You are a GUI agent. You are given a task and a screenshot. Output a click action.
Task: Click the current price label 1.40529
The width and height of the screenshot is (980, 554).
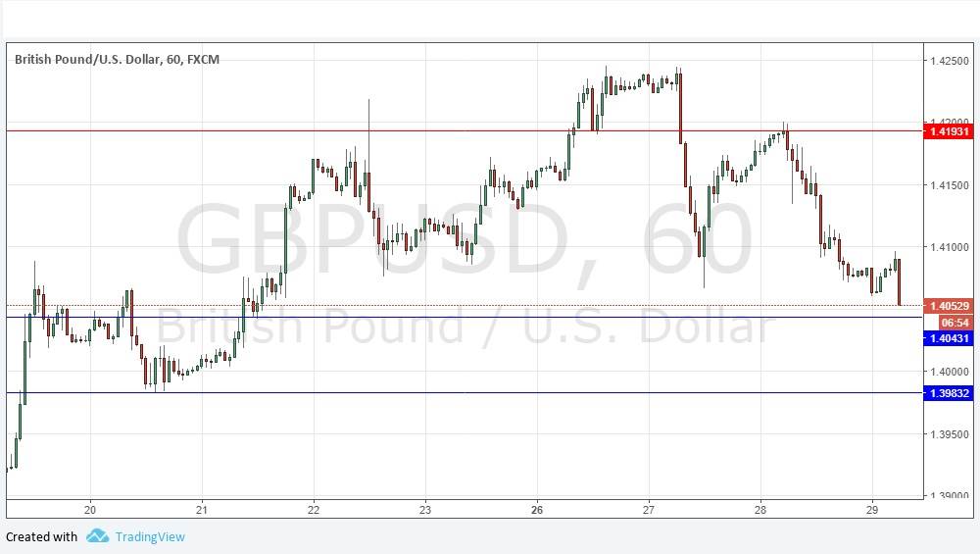[x=948, y=305]
